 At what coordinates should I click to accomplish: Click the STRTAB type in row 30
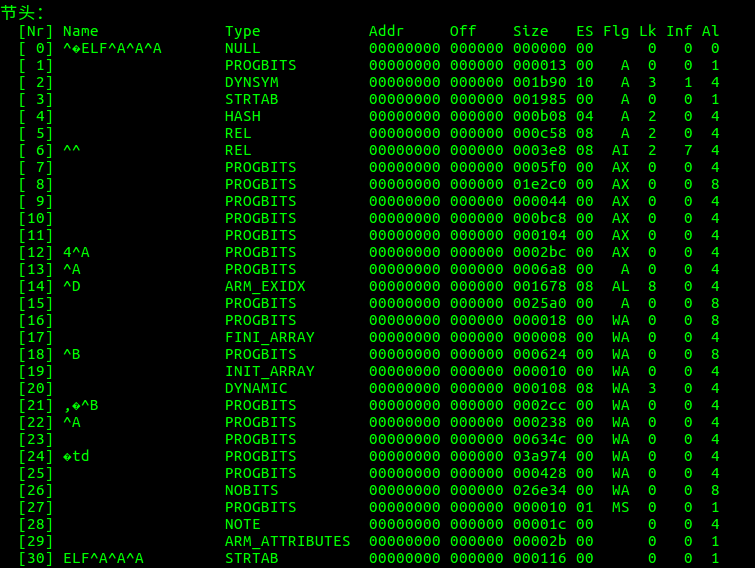tap(251, 558)
